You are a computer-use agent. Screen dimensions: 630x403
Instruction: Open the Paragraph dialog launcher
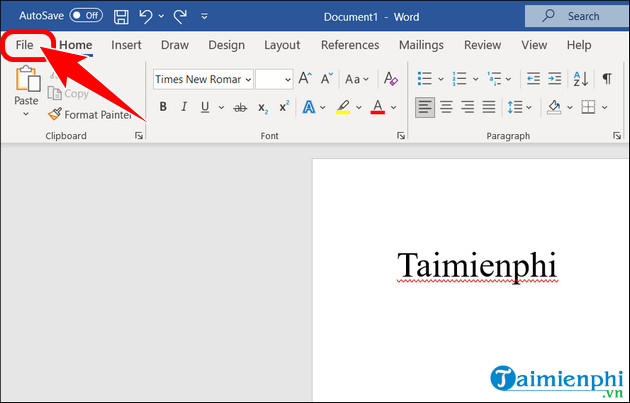[x=617, y=135]
